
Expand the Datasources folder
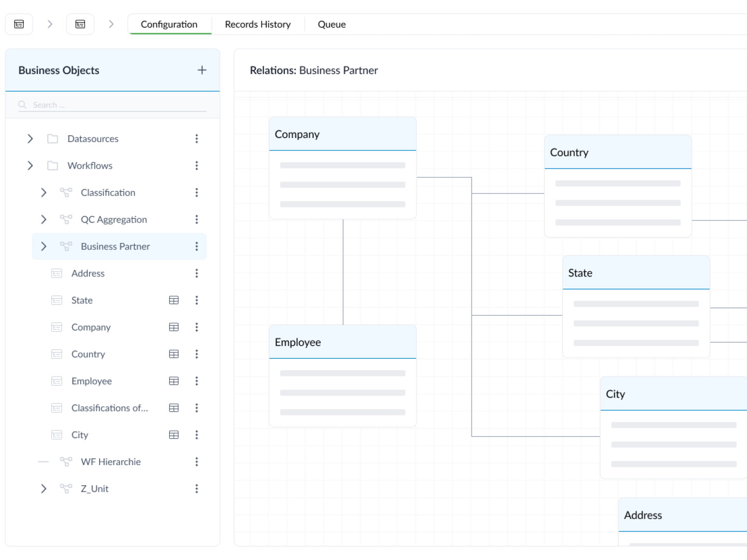click(x=30, y=138)
